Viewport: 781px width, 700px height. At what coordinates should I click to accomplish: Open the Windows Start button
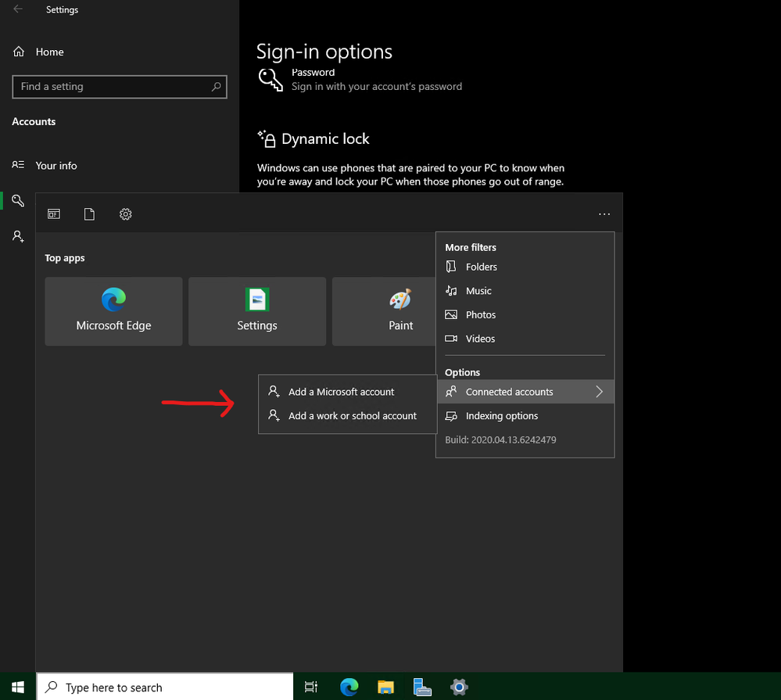coord(18,687)
